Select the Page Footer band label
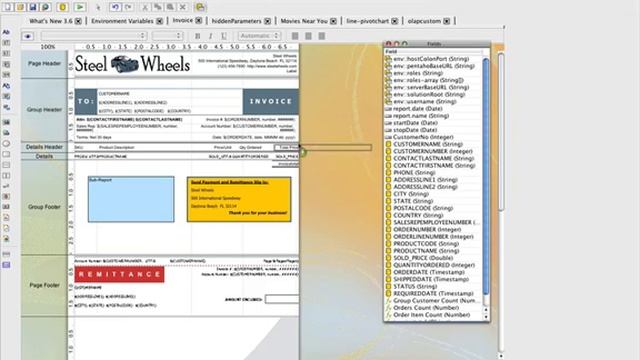Image resolution: width=640 pixels, height=360 pixels. [44, 285]
